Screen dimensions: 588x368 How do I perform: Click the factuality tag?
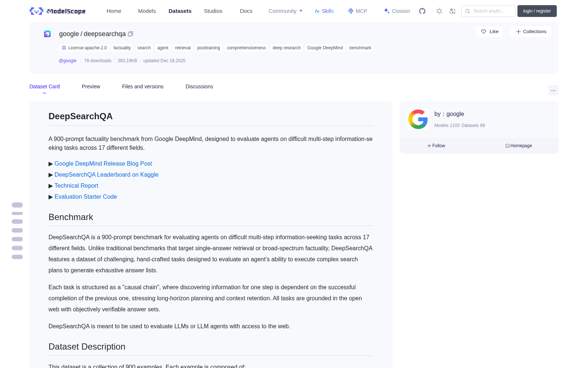[x=122, y=48]
